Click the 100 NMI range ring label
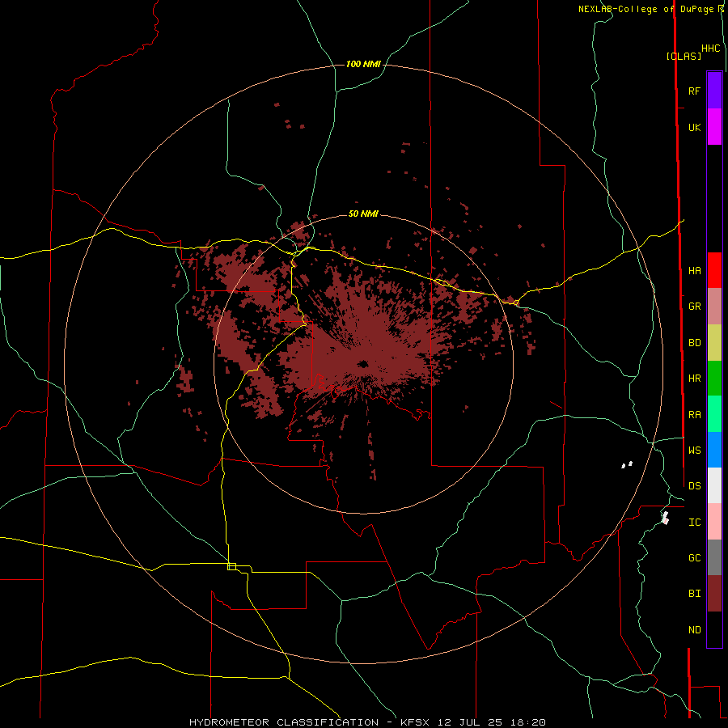Screen dimensions: 728x728 pos(363,64)
